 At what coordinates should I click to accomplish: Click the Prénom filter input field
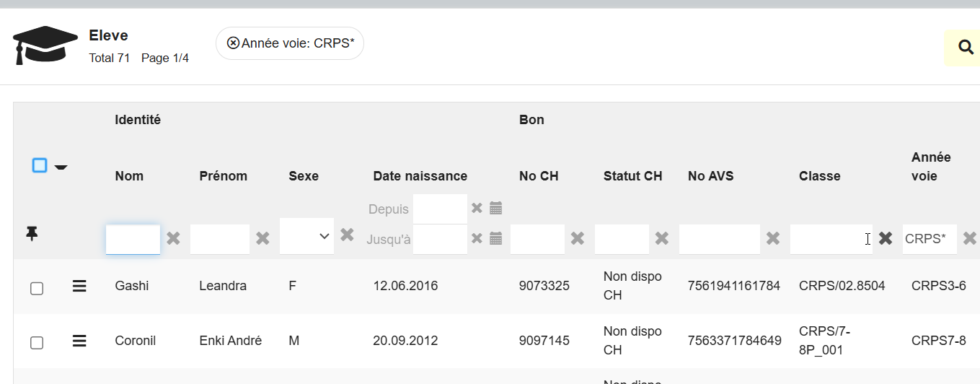pos(220,239)
